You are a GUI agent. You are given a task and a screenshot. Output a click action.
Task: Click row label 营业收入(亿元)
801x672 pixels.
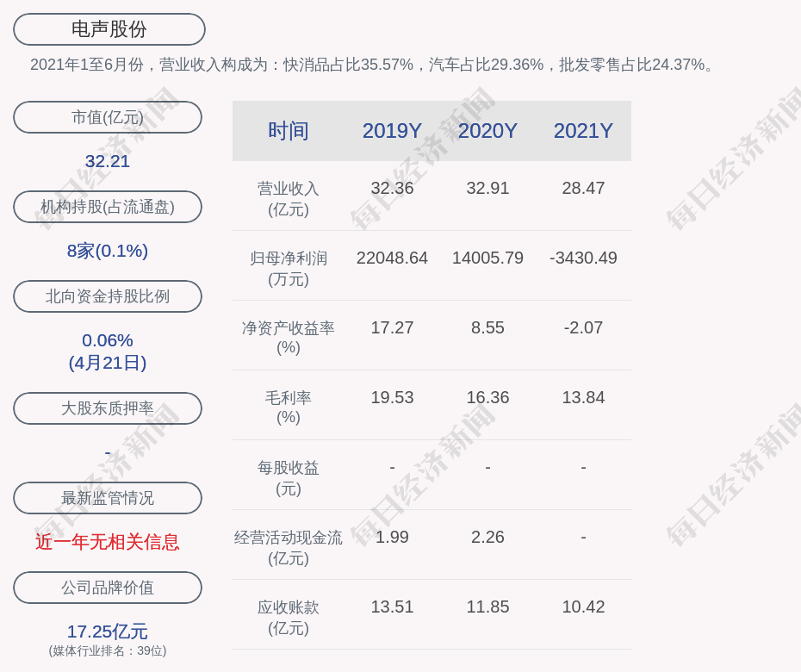click(289, 199)
